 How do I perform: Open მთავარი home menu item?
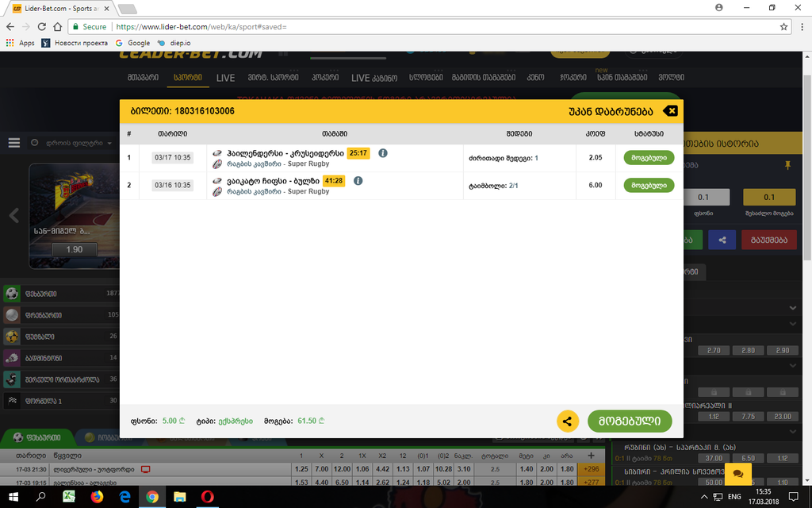pyautogui.click(x=143, y=77)
